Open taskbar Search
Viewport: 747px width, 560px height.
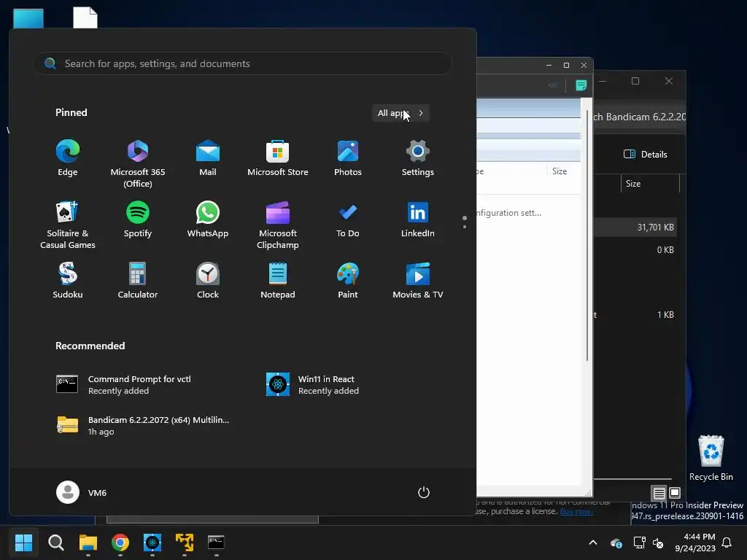click(x=55, y=542)
